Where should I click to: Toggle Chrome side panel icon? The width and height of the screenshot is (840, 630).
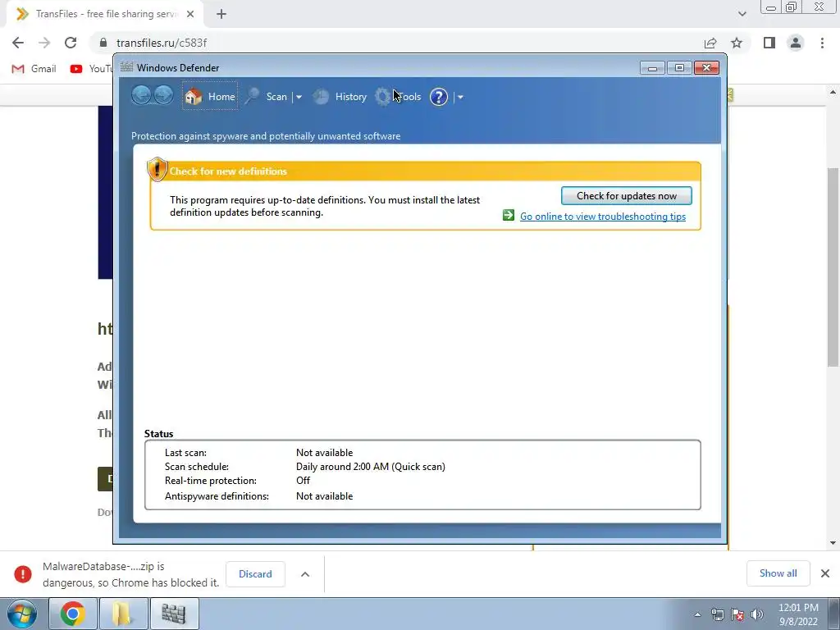pyautogui.click(x=769, y=43)
